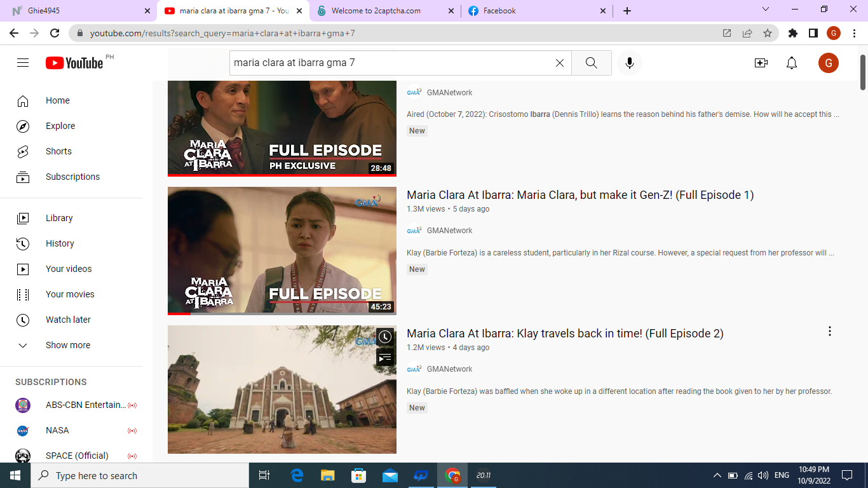Share this page from the address bar
868x488 pixels.
[747, 33]
